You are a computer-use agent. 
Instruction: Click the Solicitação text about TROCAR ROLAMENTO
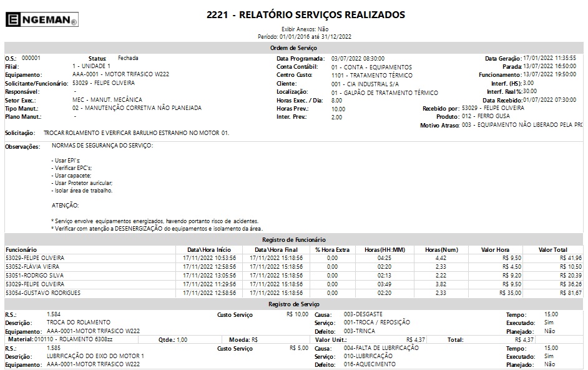[136, 133]
